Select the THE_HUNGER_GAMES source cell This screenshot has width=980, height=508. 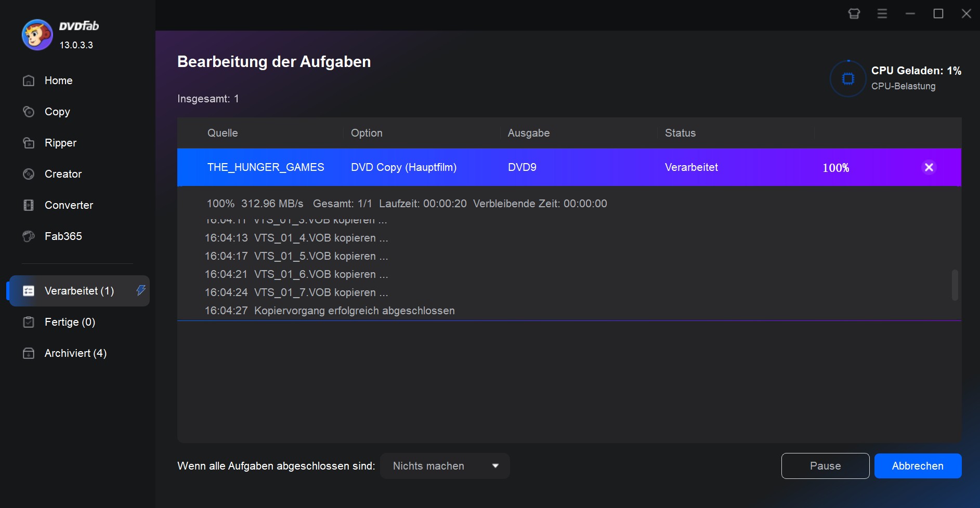(x=266, y=167)
